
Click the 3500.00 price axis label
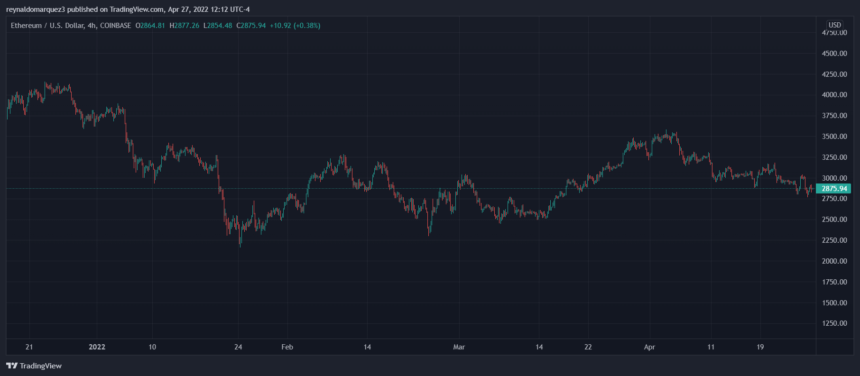pyautogui.click(x=835, y=136)
